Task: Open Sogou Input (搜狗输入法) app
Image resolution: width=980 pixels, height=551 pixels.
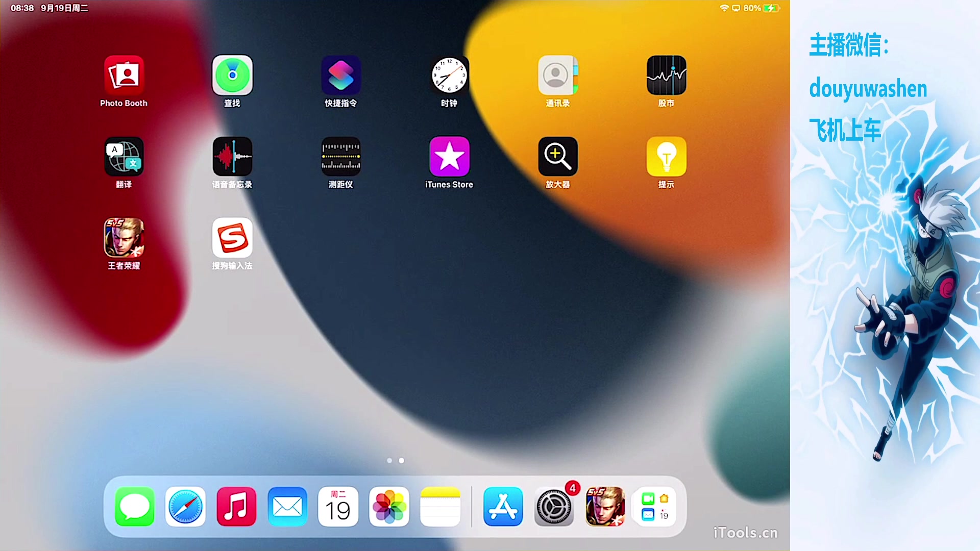Action: pyautogui.click(x=232, y=238)
